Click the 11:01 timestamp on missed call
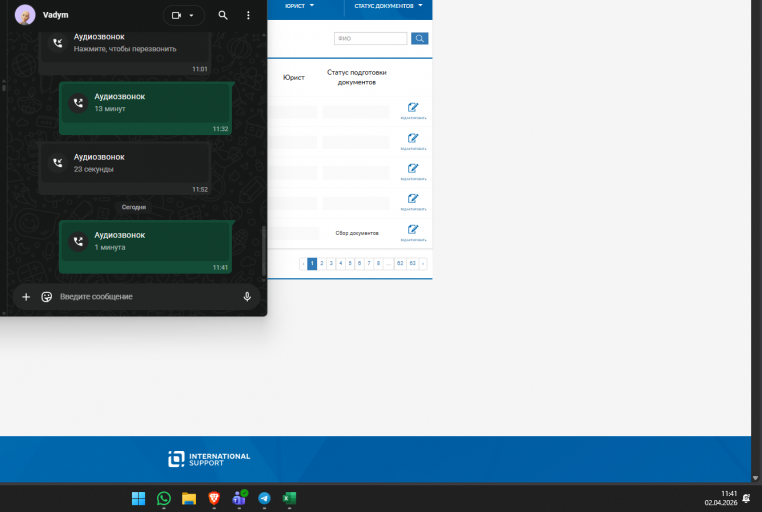 pyautogui.click(x=200, y=69)
